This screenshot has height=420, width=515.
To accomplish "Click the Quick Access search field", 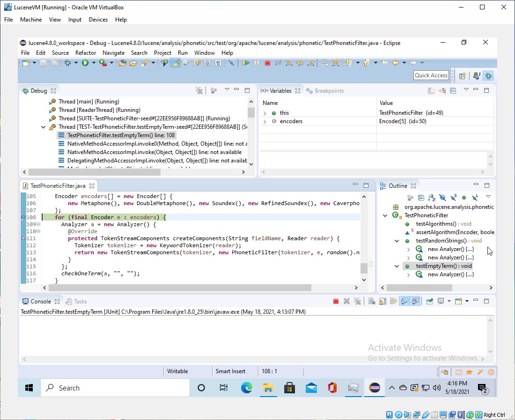I will pyautogui.click(x=431, y=75).
